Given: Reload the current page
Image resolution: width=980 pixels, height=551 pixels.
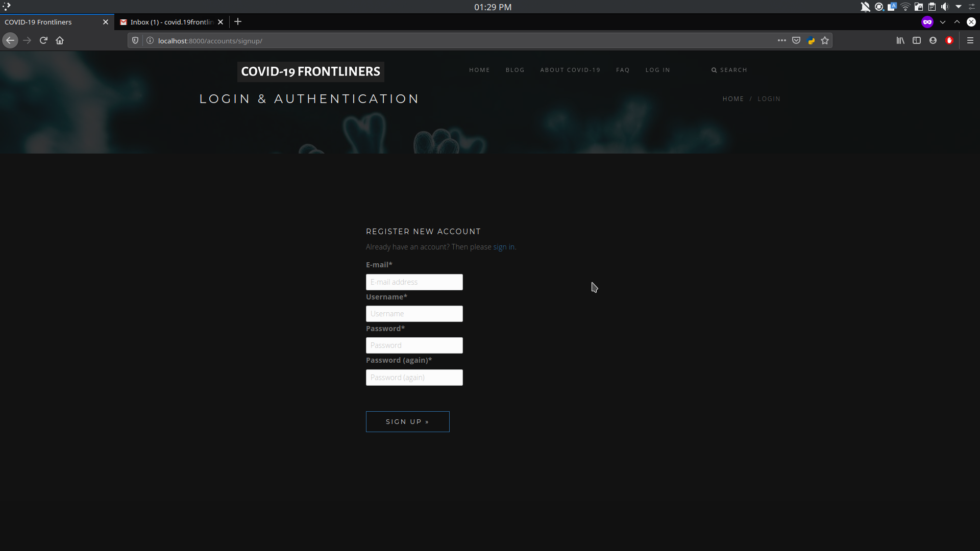Looking at the screenshot, I should 43,41.
